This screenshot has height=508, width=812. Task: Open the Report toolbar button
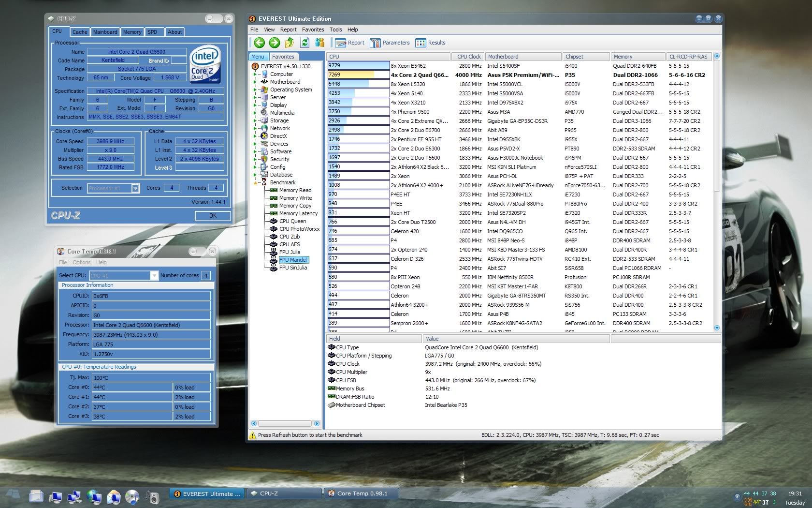(350, 43)
